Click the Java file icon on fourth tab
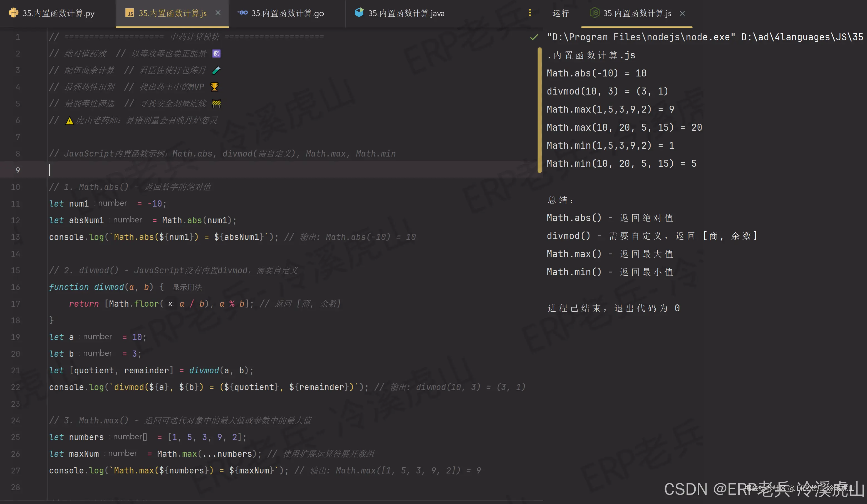Image resolution: width=867 pixels, height=504 pixels. (359, 13)
